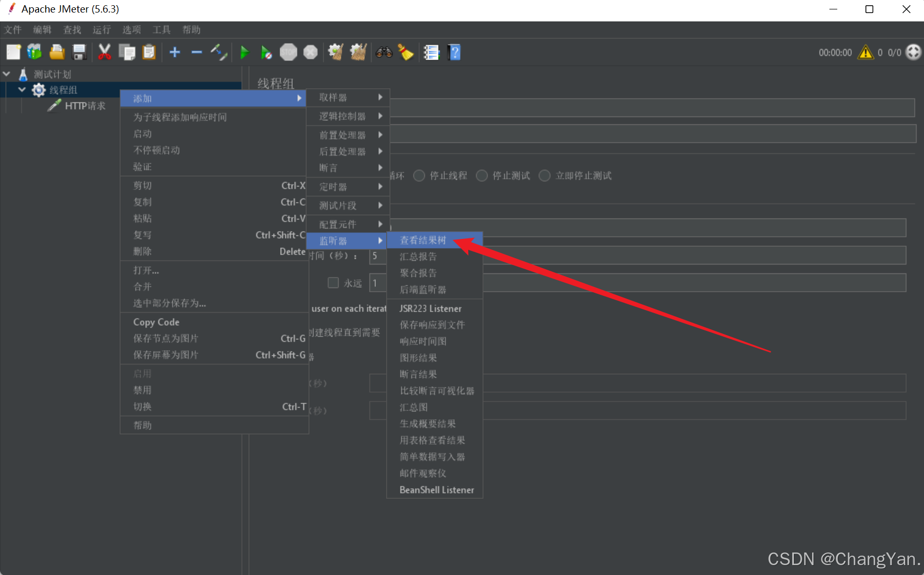Select 响应时间图 listener entry
The width and height of the screenshot is (924, 575).
pyautogui.click(x=434, y=341)
